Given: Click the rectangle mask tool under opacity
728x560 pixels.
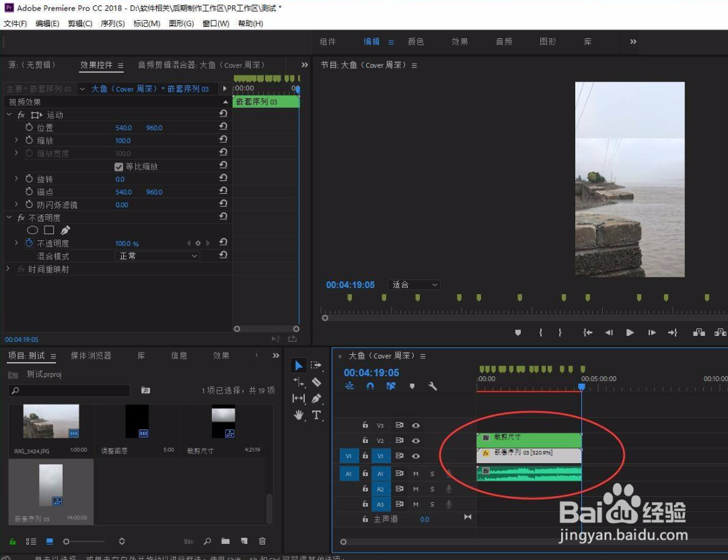Looking at the screenshot, I should [49, 230].
